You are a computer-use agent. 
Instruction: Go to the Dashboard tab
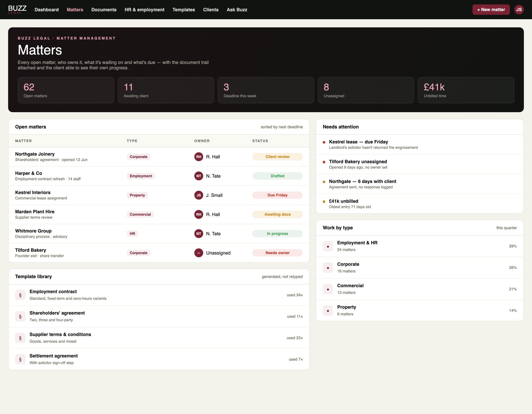coord(47,10)
